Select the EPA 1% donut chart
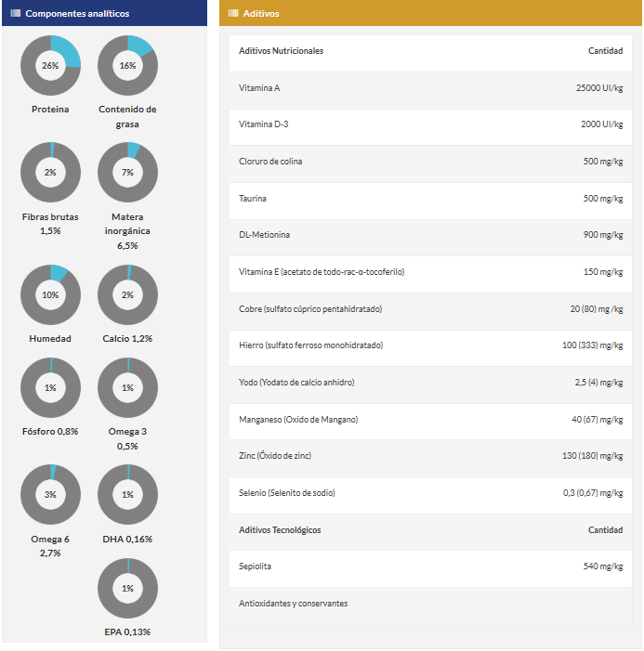This screenshot has height=651, width=644. [127, 588]
